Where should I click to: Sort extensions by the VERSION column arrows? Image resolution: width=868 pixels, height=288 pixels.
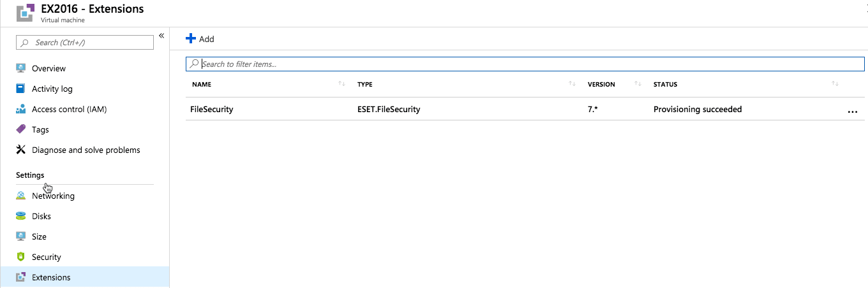pos(638,84)
